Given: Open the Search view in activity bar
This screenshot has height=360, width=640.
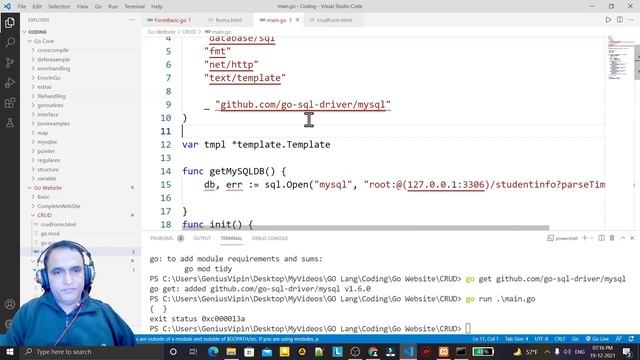Looking at the screenshot, I should (10, 42).
